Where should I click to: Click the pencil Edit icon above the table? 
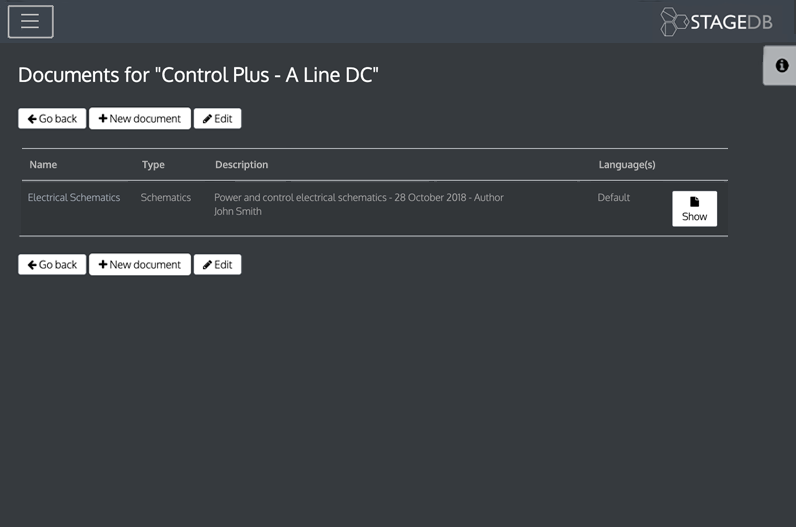click(x=207, y=119)
